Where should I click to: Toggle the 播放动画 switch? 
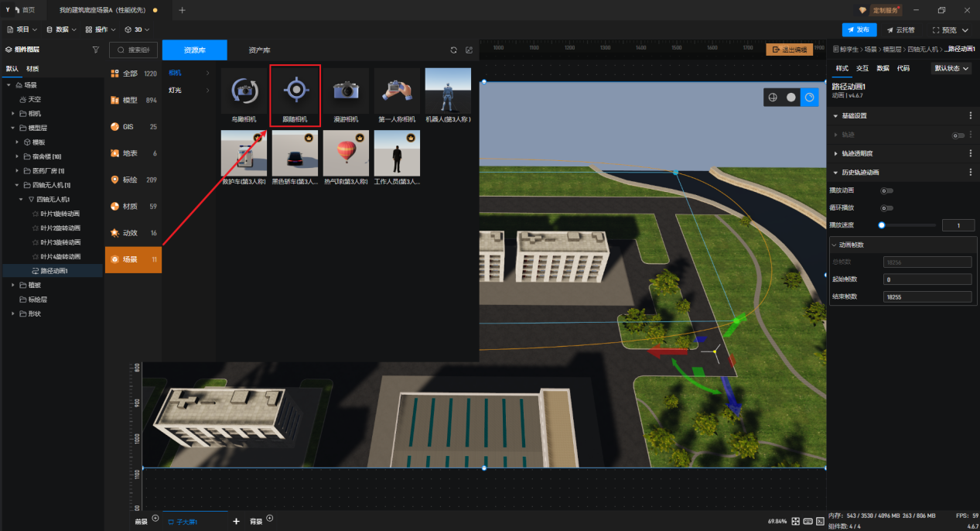pos(886,190)
